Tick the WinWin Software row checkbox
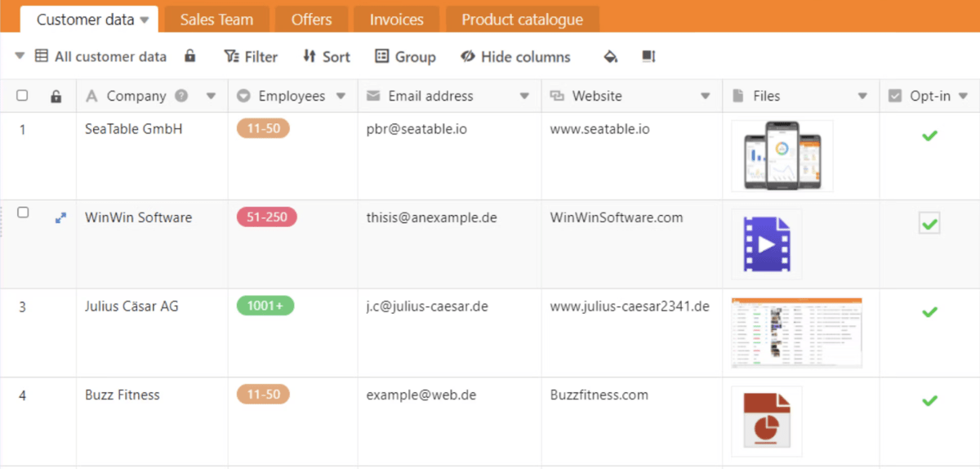This screenshot has height=469, width=980. click(23, 212)
